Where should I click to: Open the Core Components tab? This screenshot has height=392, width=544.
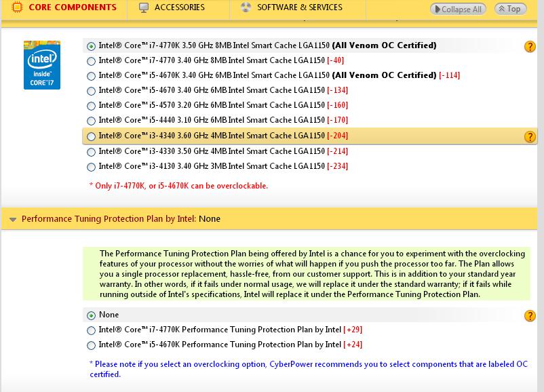pyautogui.click(x=64, y=7)
